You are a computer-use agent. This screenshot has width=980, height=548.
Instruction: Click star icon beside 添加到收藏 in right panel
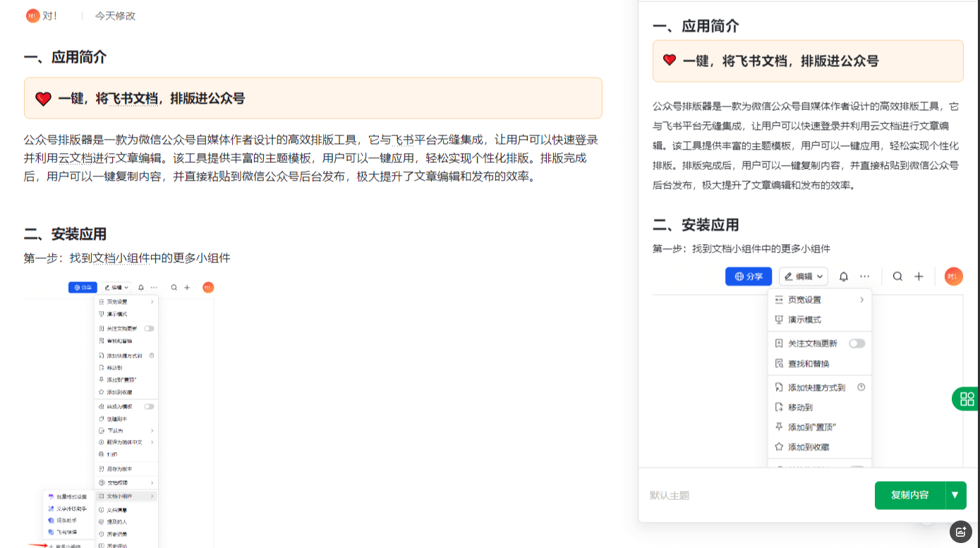pyautogui.click(x=779, y=446)
